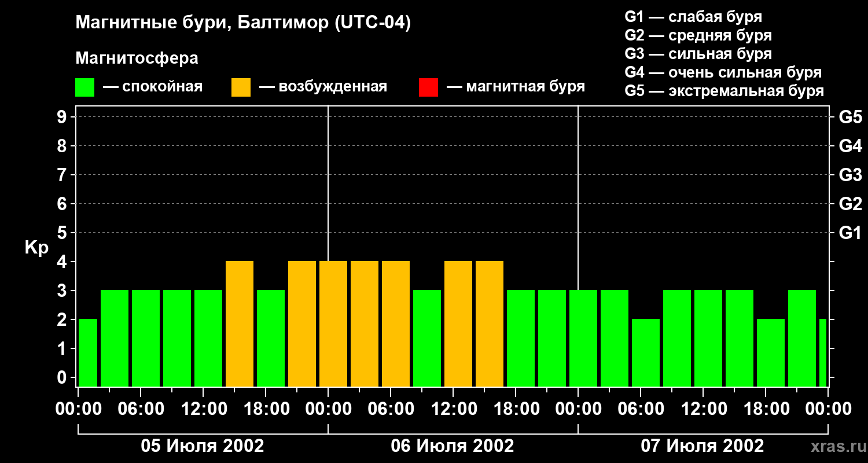
Task: Click the Kp axis label on the left
Action: click(x=36, y=247)
